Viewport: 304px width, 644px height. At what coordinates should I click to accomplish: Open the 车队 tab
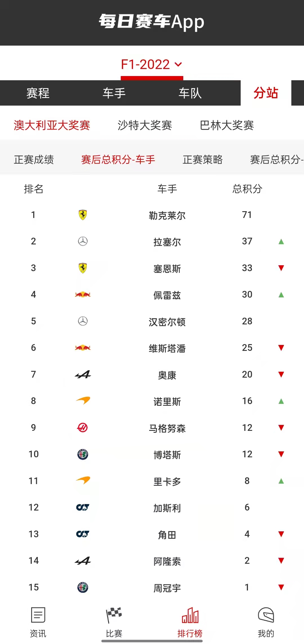pyautogui.click(x=190, y=93)
